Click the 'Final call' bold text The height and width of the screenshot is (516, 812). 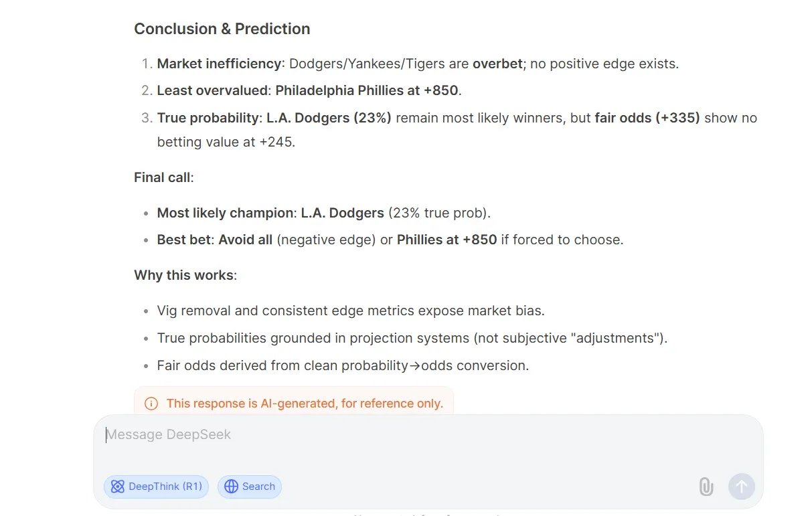coord(160,177)
